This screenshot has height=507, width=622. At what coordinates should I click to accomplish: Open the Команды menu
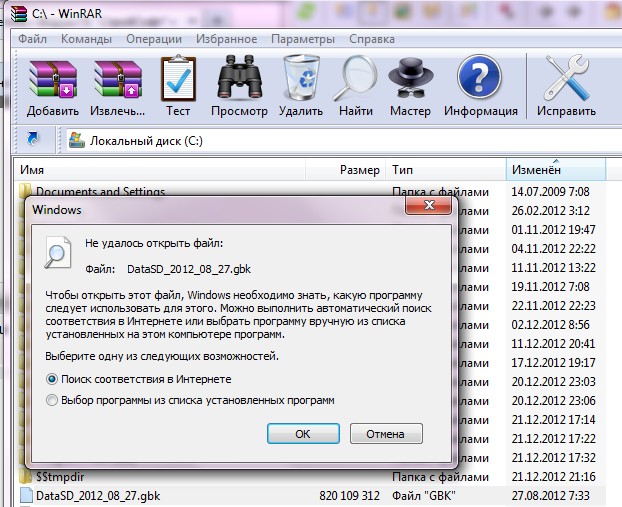pyautogui.click(x=86, y=39)
